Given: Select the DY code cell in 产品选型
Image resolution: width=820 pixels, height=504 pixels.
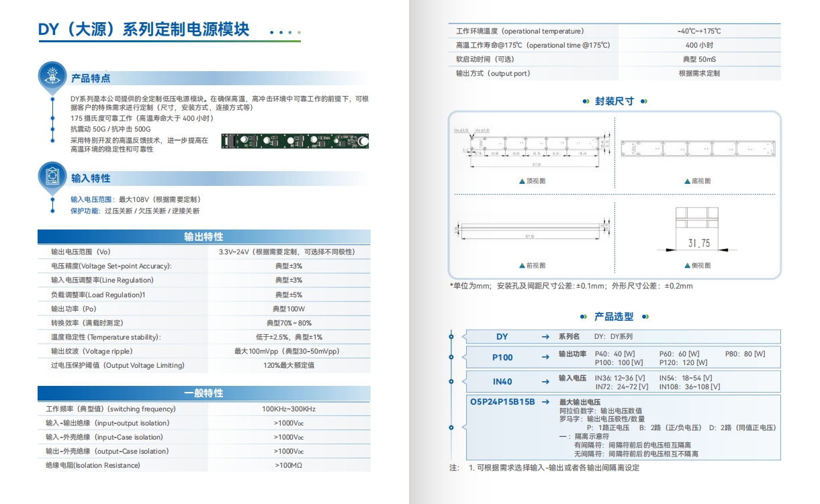Looking at the screenshot, I should click(502, 337).
